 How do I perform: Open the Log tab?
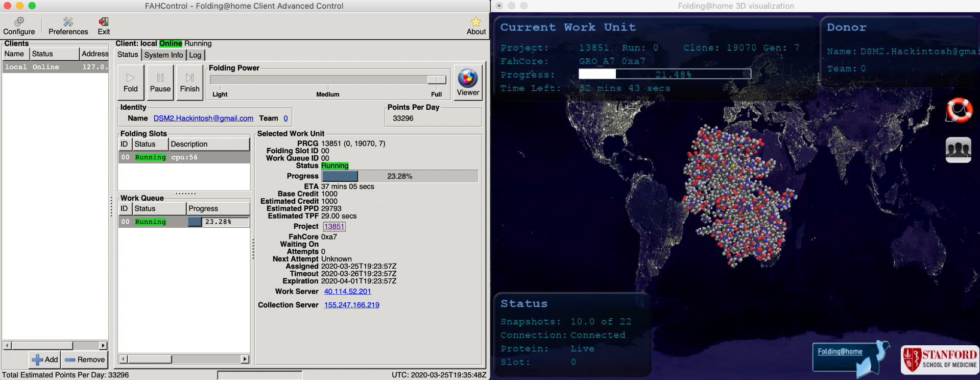[195, 55]
